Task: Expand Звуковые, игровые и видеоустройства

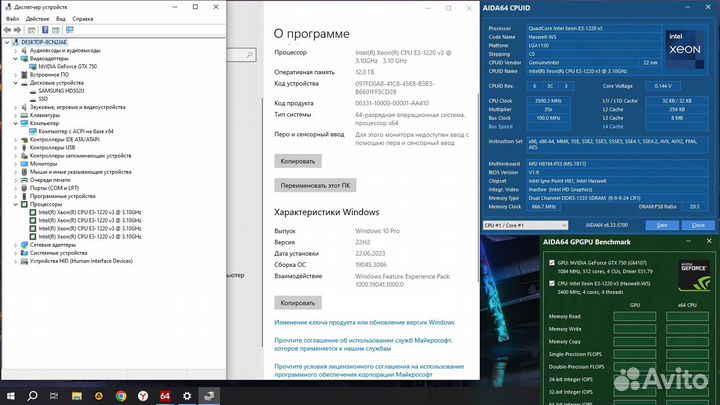Action: pos(16,107)
